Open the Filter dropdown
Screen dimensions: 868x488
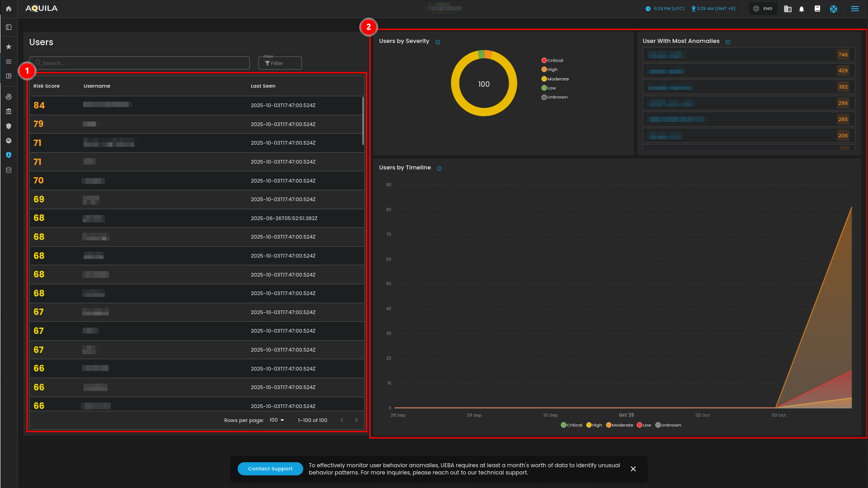280,63
